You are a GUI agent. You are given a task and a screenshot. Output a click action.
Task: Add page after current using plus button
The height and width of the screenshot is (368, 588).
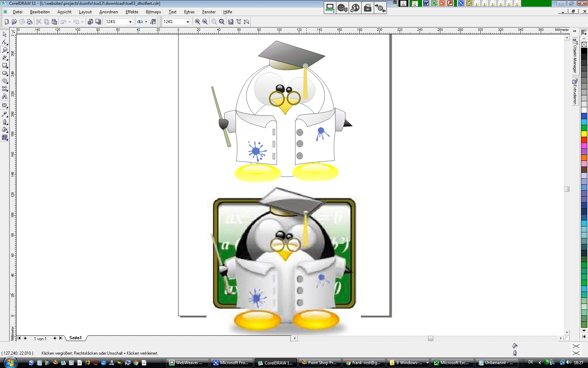(55, 338)
